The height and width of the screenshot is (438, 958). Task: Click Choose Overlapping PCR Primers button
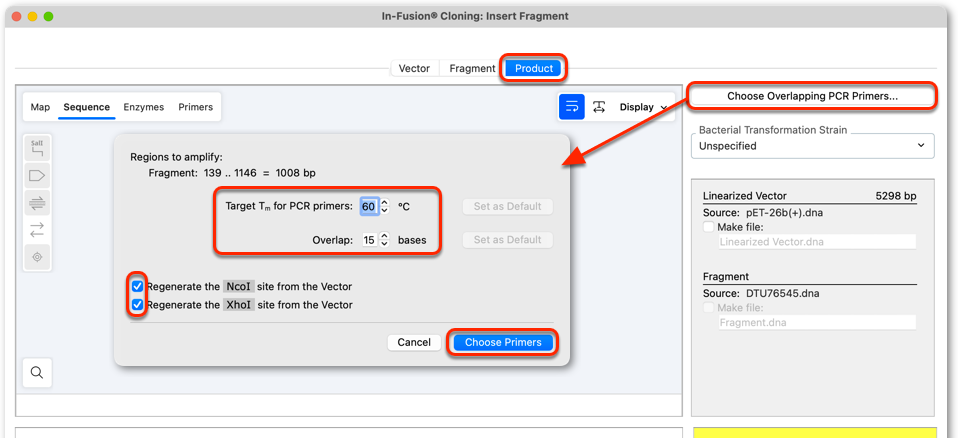pyautogui.click(x=812, y=96)
